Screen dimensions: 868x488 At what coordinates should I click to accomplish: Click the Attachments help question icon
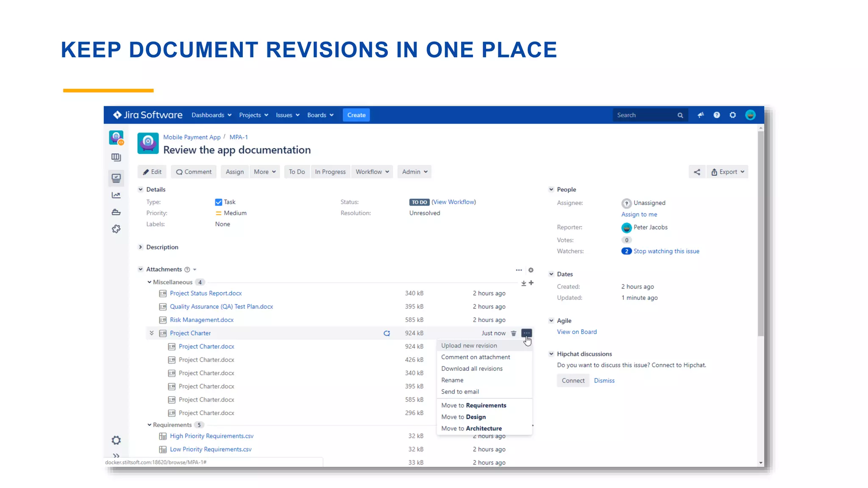[x=187, y=269]
